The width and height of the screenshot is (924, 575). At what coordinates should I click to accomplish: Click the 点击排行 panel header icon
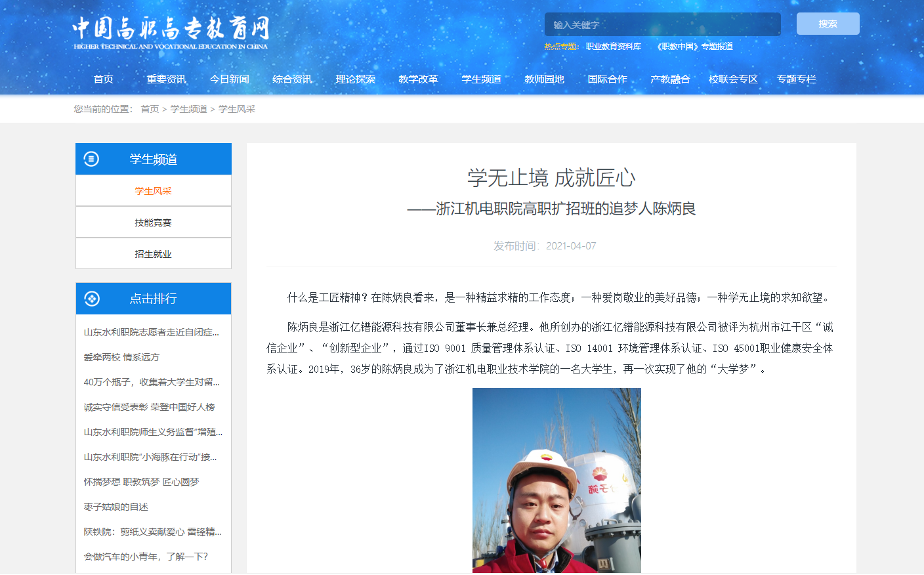(92, 299)
